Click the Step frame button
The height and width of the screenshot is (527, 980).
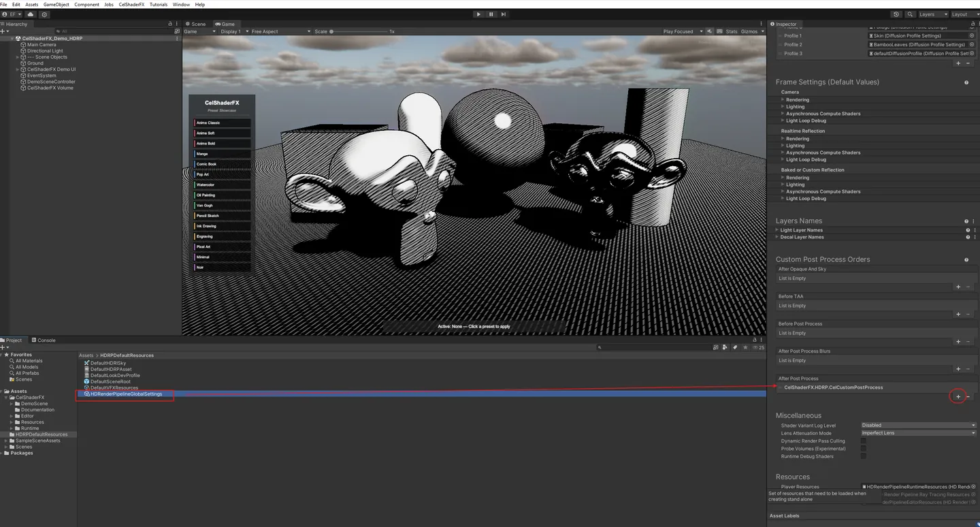[x=504, y=14]
